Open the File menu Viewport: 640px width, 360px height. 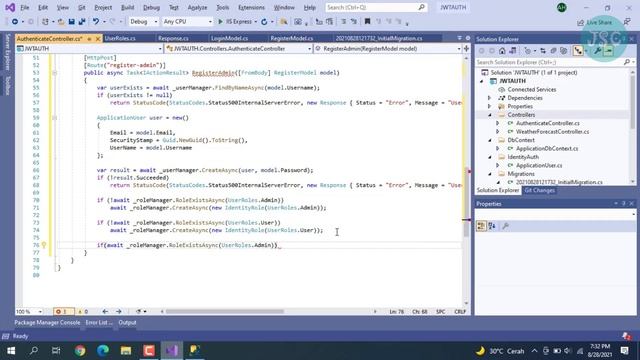[x=25, y=7]
